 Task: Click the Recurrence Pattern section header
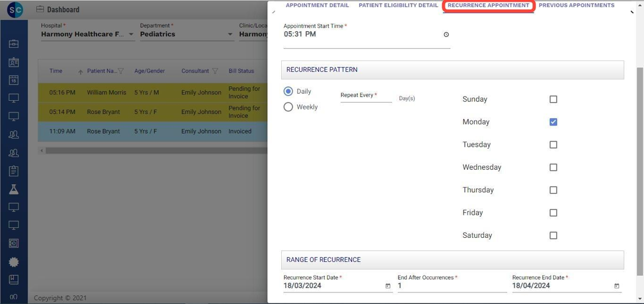[x=453, y=70]
